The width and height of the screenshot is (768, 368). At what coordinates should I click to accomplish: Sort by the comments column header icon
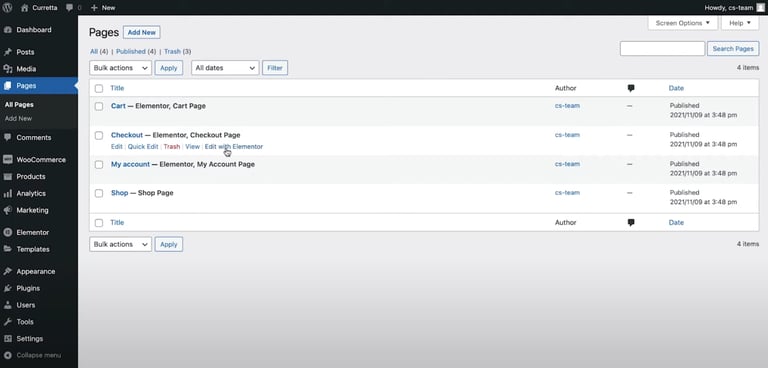click(x=631, y=88)
